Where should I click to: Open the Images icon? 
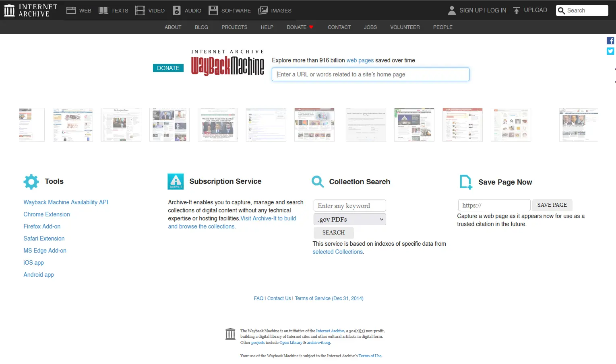[263, 10]
